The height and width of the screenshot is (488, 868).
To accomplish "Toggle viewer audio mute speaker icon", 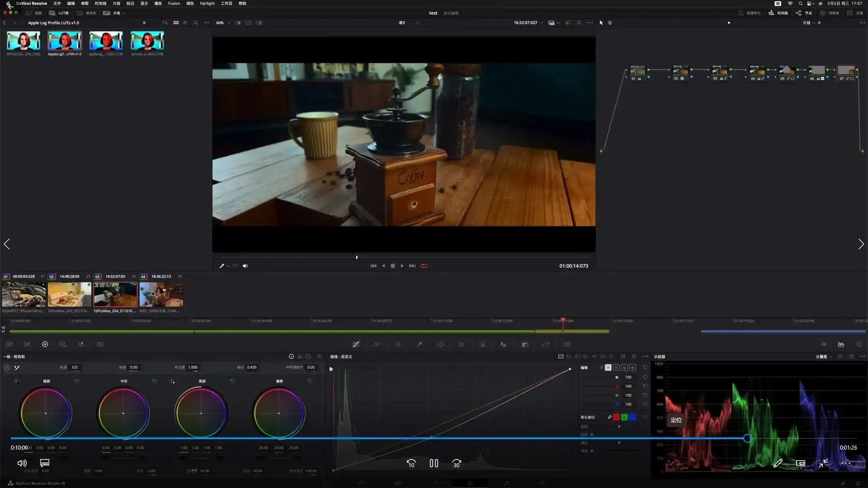I will (245, 266).
